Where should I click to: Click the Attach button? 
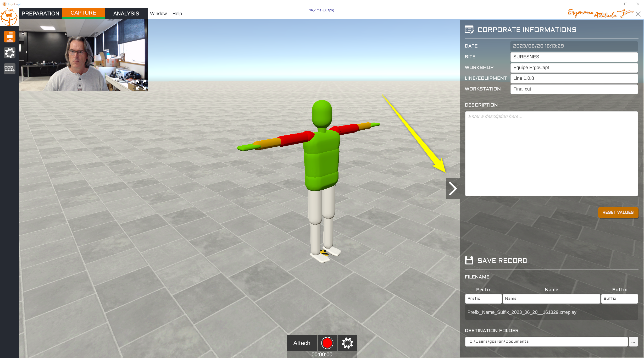click(x=302, y=343)
